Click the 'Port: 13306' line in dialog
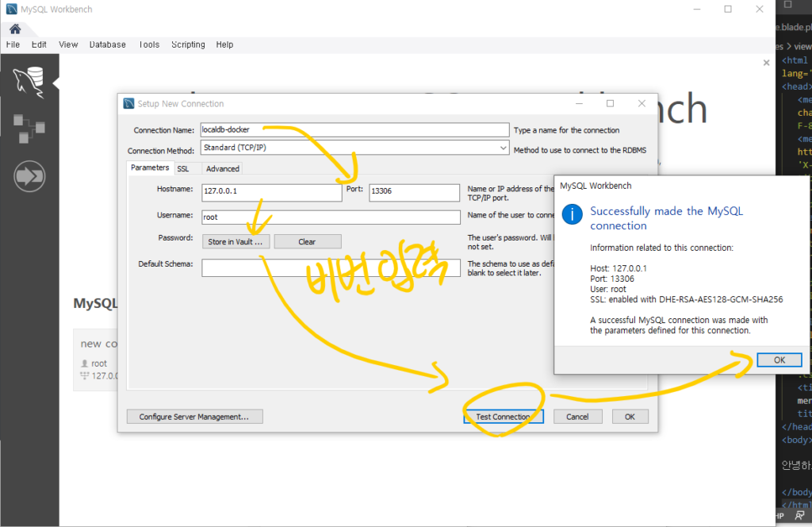Viewport: 812px width, 527px height. click(612, 279)
